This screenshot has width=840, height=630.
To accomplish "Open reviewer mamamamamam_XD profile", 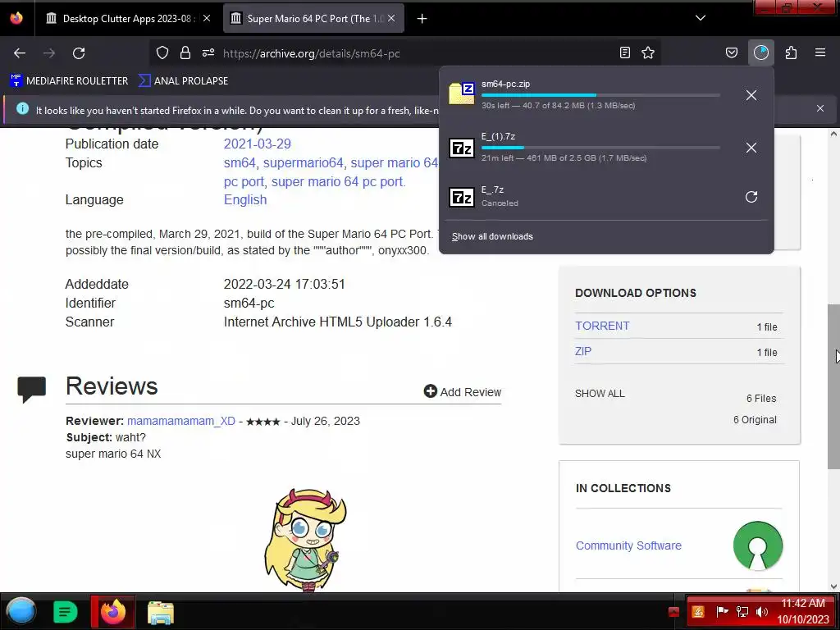I will pyautogui.click(x=181, y=421).
